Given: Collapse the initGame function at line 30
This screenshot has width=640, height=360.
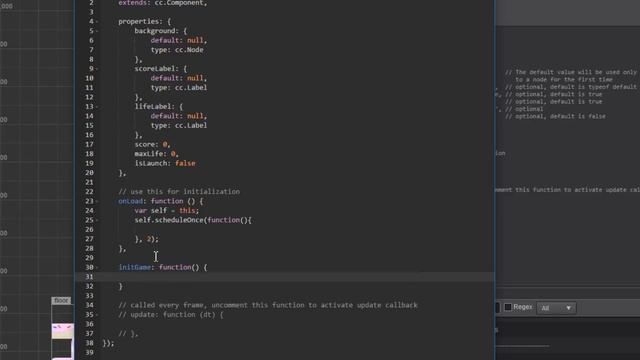Looking at the screenshot, I should [x=97, y=268].
